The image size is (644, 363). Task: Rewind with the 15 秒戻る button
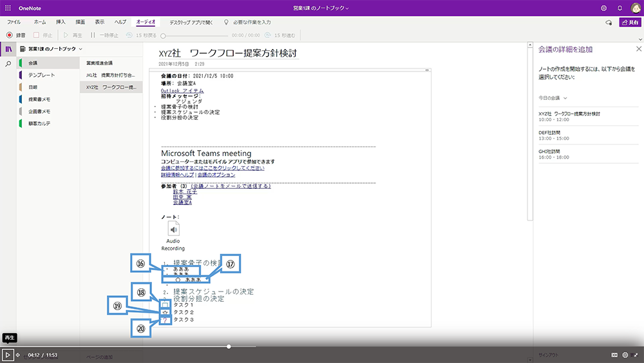pos(141,35)
